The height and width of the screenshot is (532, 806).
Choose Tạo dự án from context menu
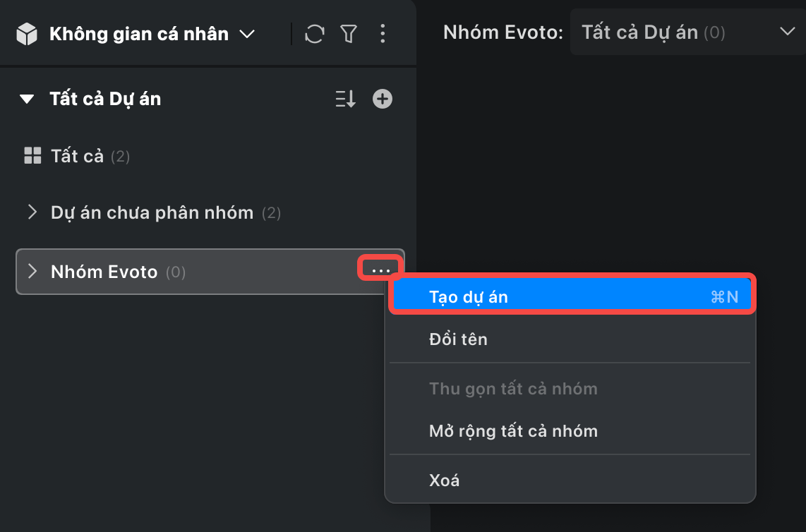point(572,297)
